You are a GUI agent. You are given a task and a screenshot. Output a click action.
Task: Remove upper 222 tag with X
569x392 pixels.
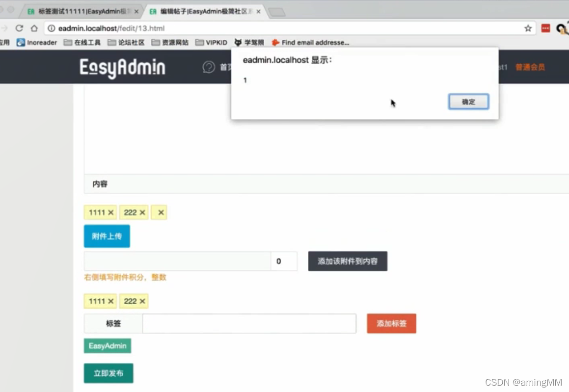(142, 212)
